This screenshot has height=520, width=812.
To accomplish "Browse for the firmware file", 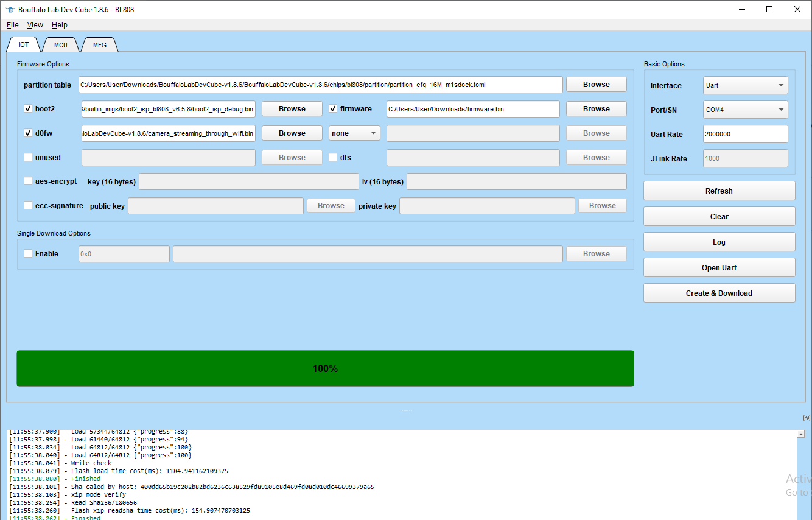I will point(597,109).
